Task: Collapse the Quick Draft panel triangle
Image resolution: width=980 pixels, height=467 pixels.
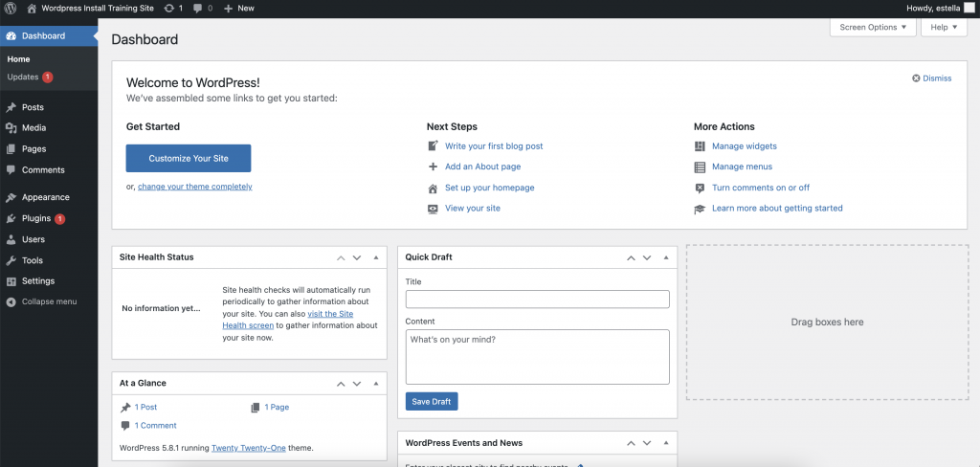Action: pyautogui.click(x=666, y=257)
